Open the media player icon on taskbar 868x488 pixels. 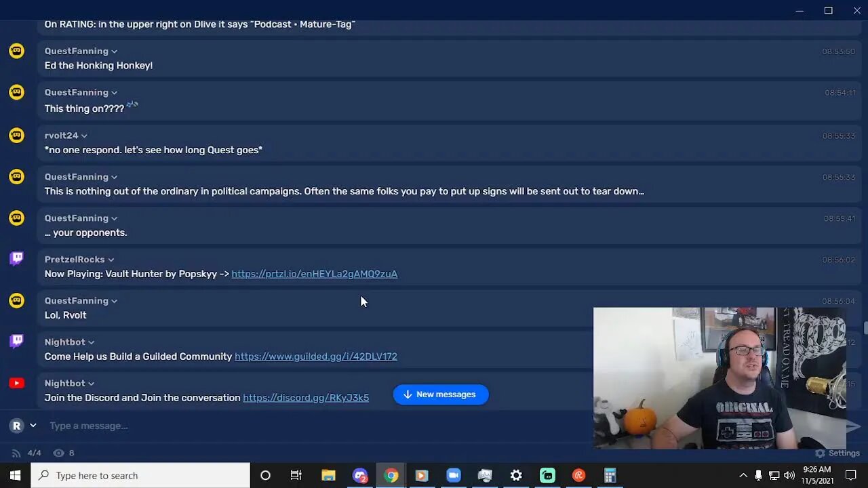[422, 475]
